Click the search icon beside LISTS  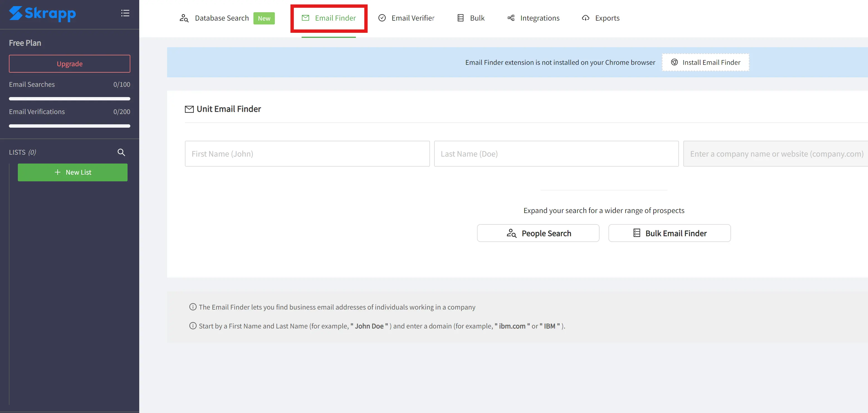click(121, 152)
